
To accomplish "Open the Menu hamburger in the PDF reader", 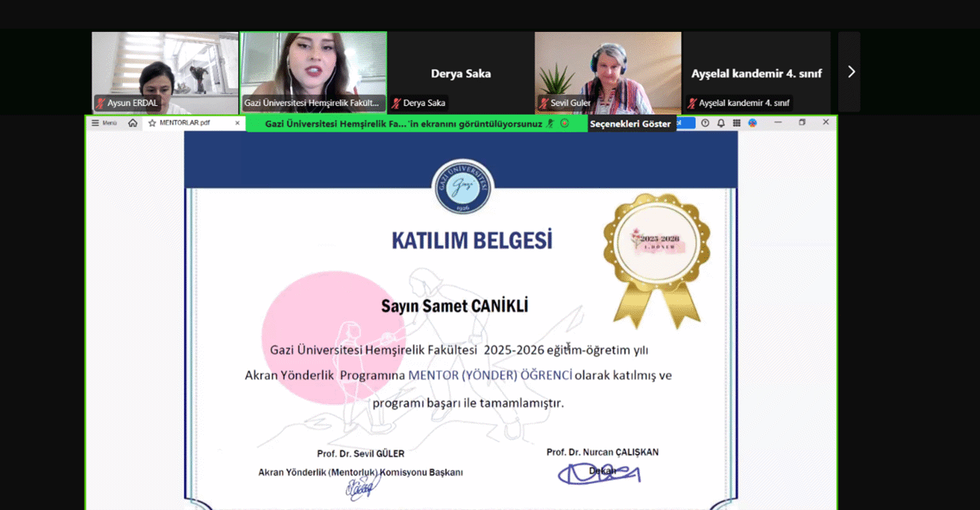I will click(x=104, y=123).
